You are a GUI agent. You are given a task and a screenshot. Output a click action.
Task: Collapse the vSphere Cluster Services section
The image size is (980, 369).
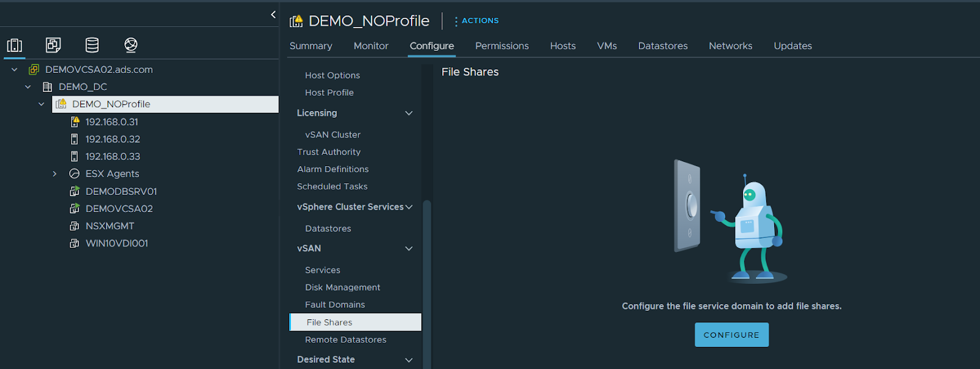coord(409,207)
